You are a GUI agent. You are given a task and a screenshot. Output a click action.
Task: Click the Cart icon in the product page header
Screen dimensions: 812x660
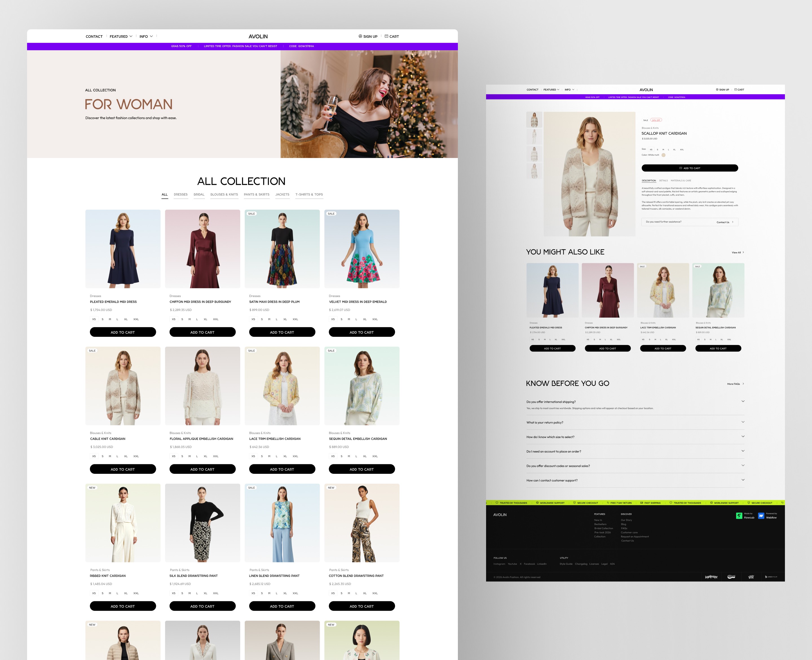[736, 90]
